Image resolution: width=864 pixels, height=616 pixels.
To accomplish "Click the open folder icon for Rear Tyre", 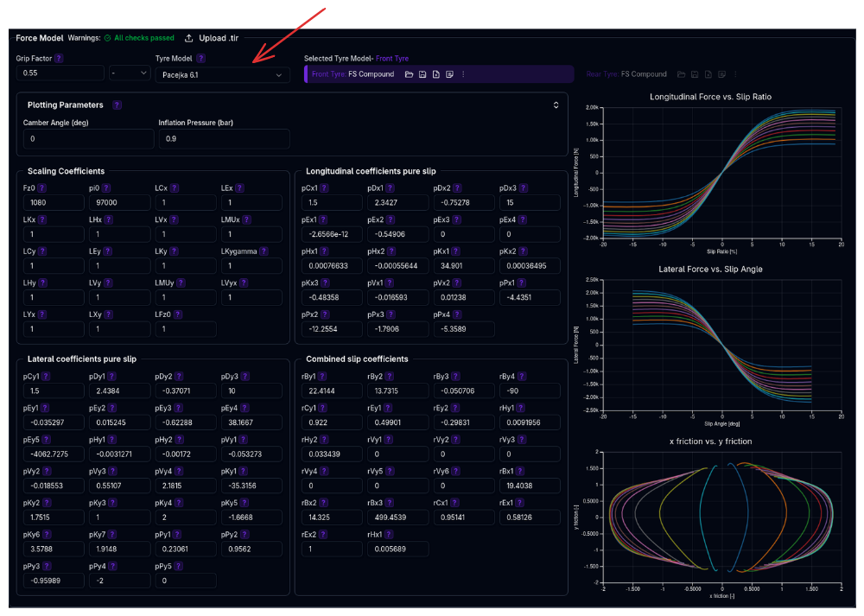I will click(x=681, y=74).
